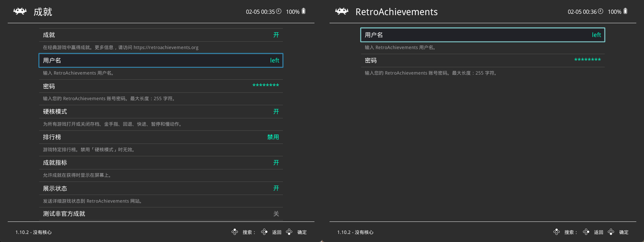The height and width of the screenshot is (242, 644).
Task: Enable the 测试非官方成就 option
Action: (x=161, y=214)
